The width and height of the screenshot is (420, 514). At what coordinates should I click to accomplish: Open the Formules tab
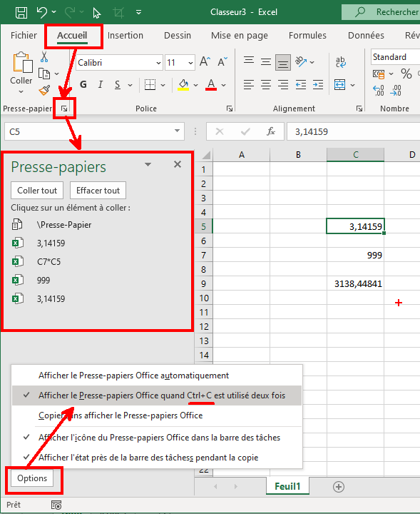click(307, 36)
